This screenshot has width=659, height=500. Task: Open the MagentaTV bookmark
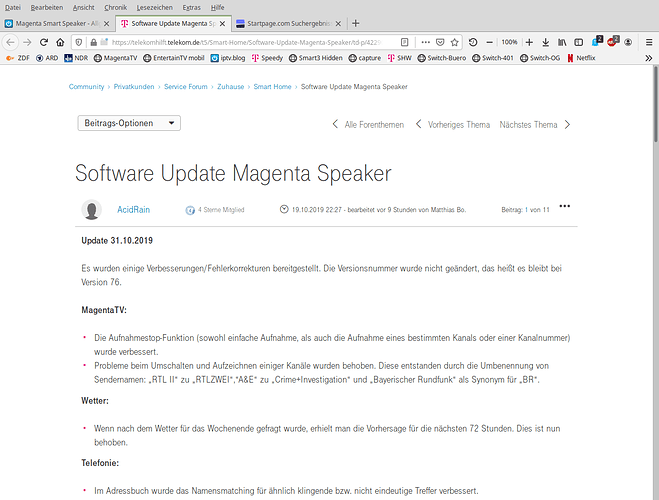click(116, 58)
